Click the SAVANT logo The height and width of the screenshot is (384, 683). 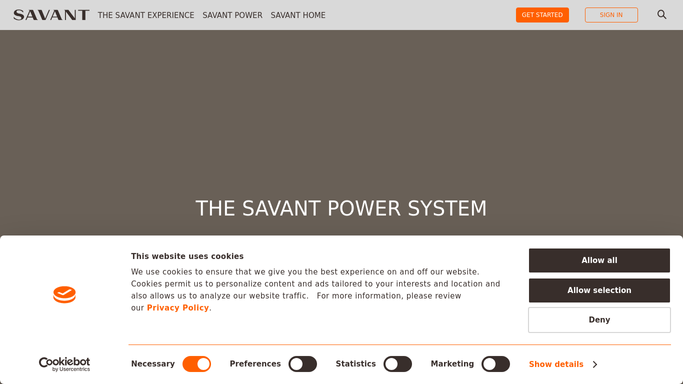(x=51, y=15)
